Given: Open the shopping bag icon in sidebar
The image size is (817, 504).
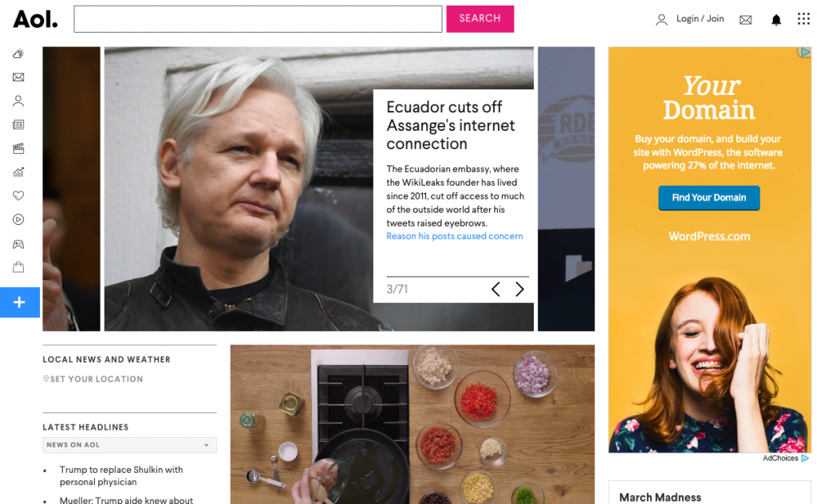Looking at the screenshot, I should click(x=18, y=267).
